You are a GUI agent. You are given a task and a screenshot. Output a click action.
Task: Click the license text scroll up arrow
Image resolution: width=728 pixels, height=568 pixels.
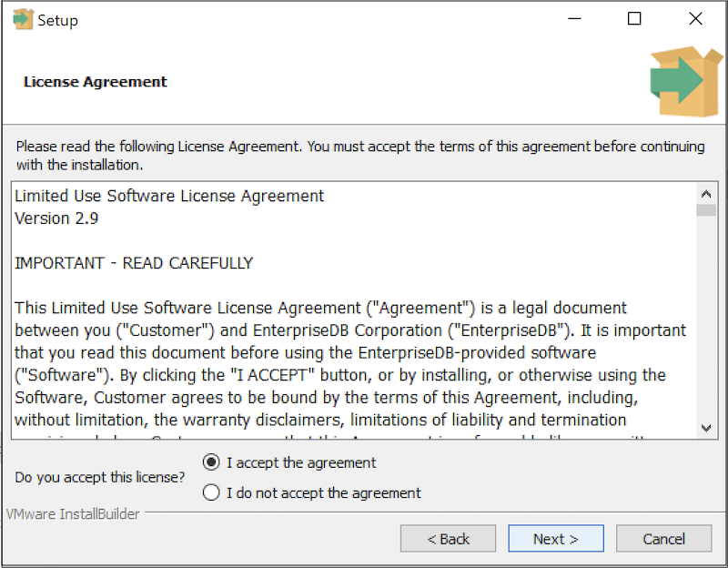point(706,194)
